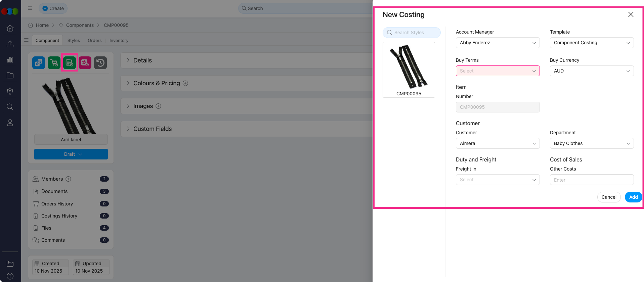Open the Home icon in left sidebar

click(x=10, y=28)
